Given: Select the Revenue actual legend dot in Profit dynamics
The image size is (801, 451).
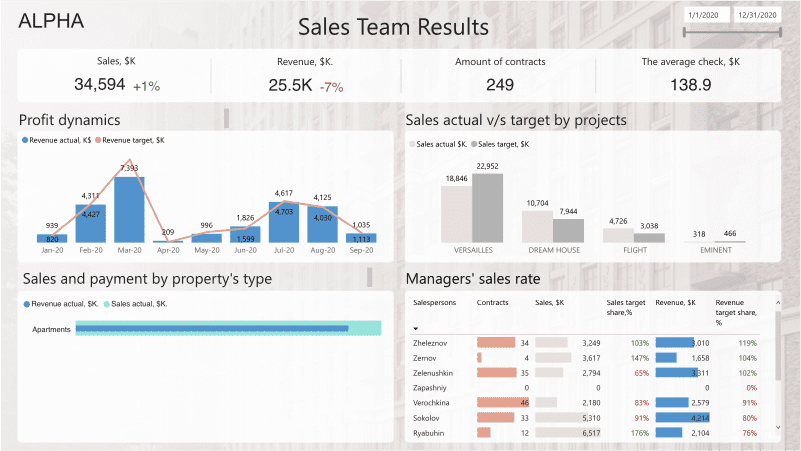Looking at the screenshot, I should point(25,140).
